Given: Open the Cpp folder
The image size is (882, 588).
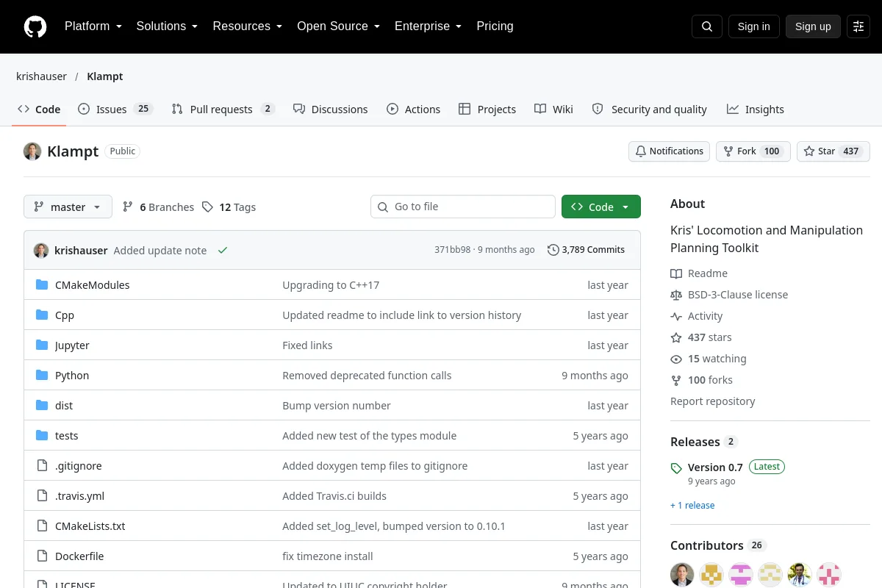Looking at the screenshot, I should point(65,315).
